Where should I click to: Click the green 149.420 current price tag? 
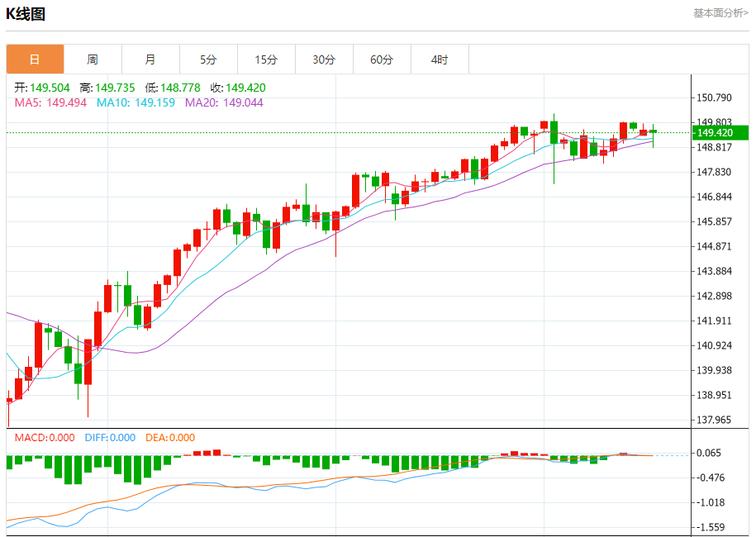720,132
